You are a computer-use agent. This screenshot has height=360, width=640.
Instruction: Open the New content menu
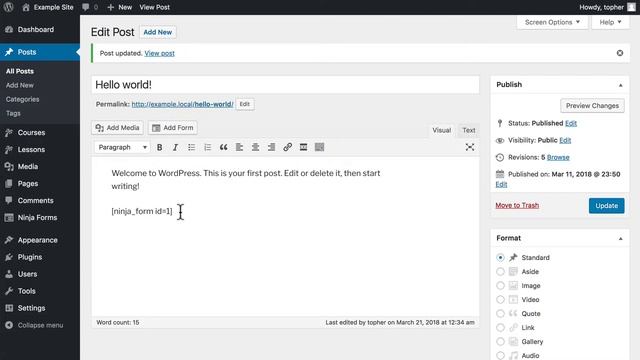(119, 7)
